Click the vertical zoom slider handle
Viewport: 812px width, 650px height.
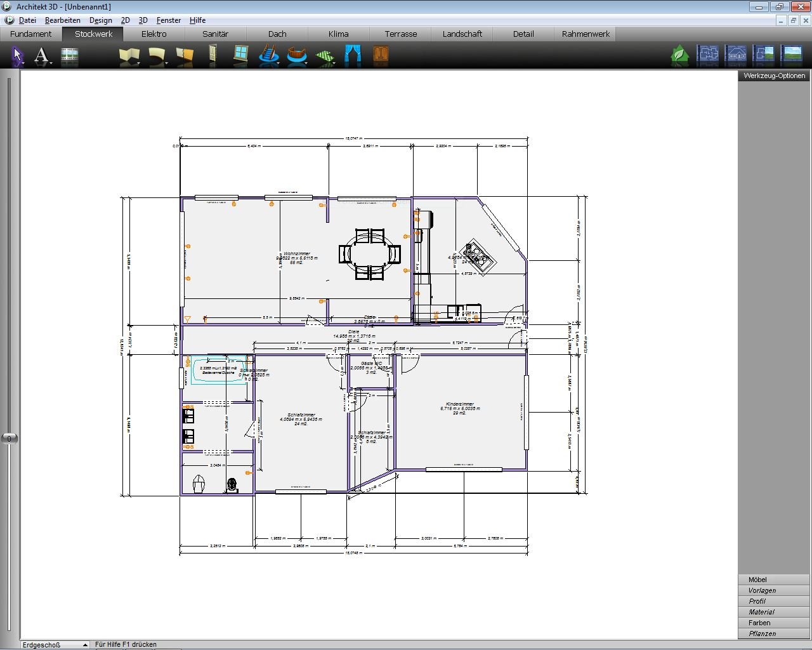(10, 438)
